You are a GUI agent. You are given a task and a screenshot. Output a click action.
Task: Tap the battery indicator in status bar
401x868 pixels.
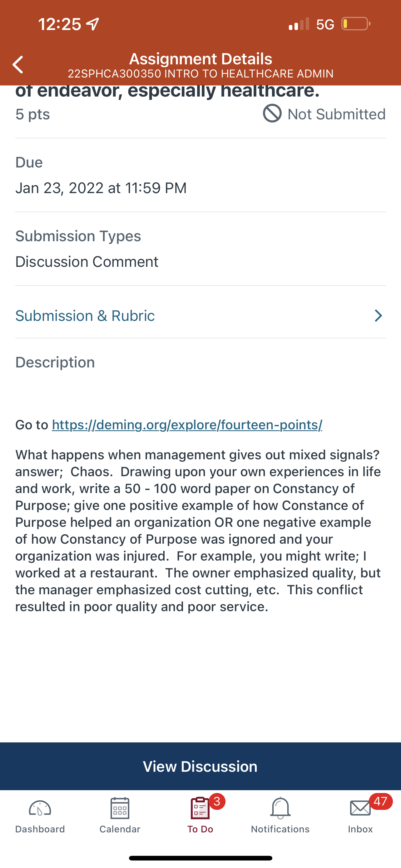356,23
